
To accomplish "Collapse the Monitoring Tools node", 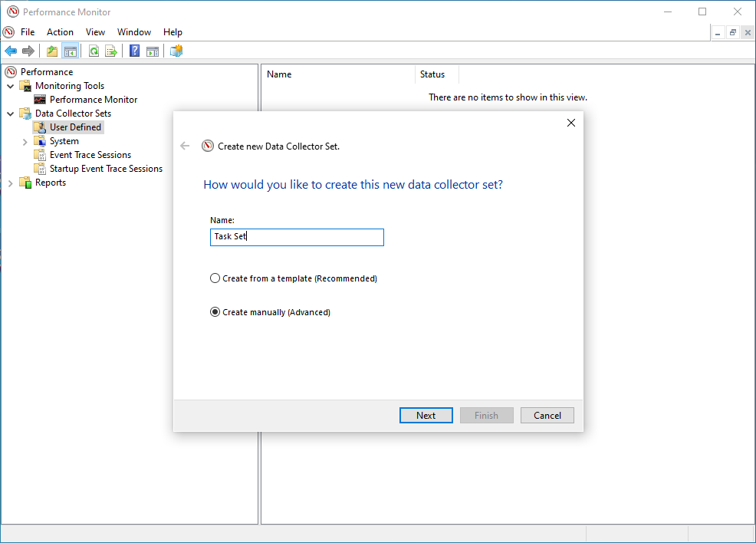I will pos(10,85).
